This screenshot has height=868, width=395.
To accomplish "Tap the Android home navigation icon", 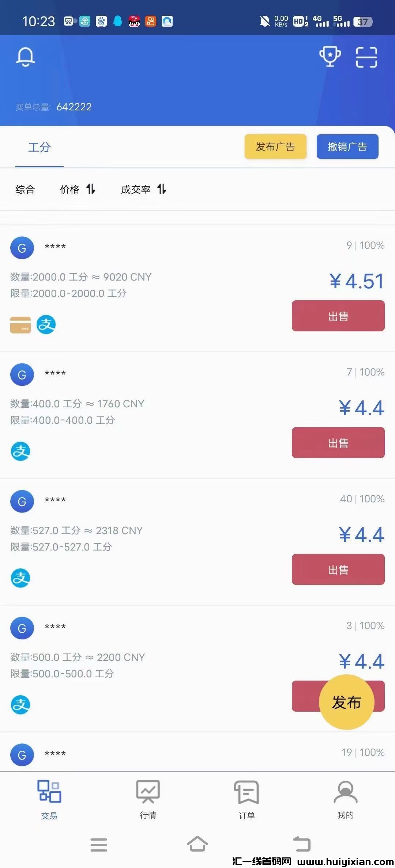I will pyautogui.click(x=197, y=844).
